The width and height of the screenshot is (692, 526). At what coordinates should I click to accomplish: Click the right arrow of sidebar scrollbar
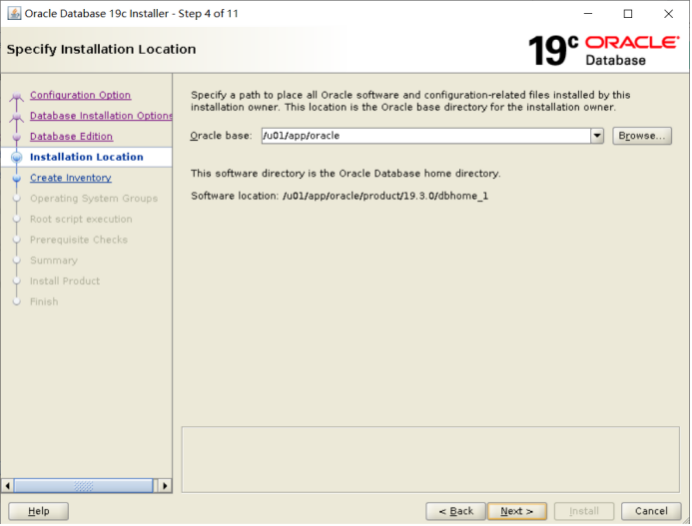[165, 486]
